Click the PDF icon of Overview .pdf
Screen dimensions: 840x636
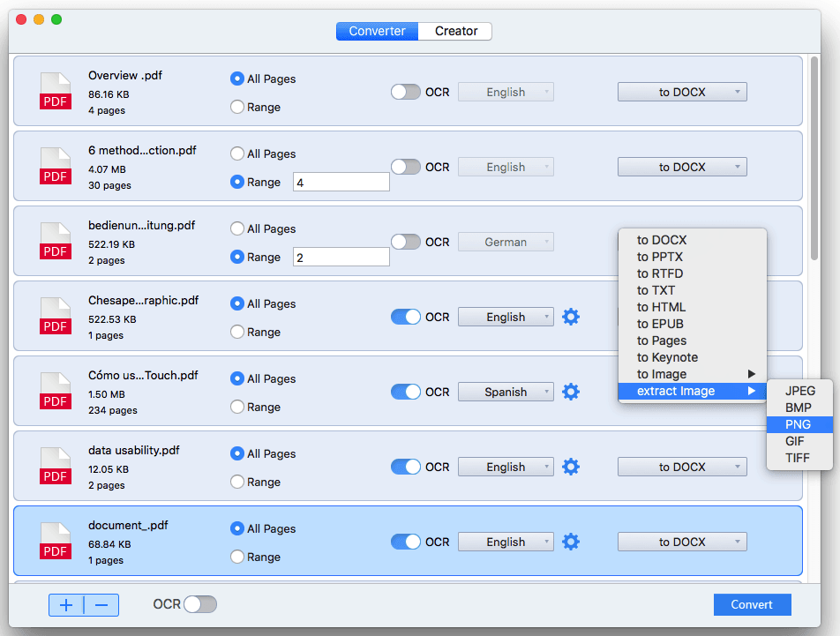(x=56, y=92)
